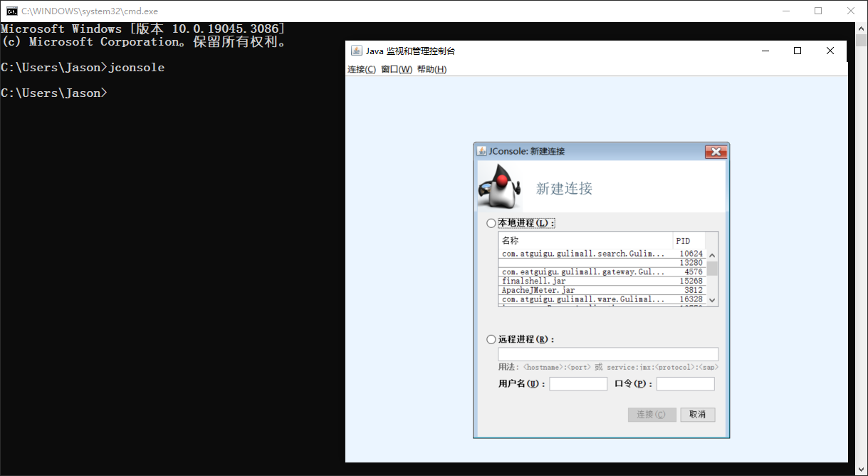The image size is (868, 476).
Task: Click the 用户名 (username) input field
Action: (x=577, y=383)
